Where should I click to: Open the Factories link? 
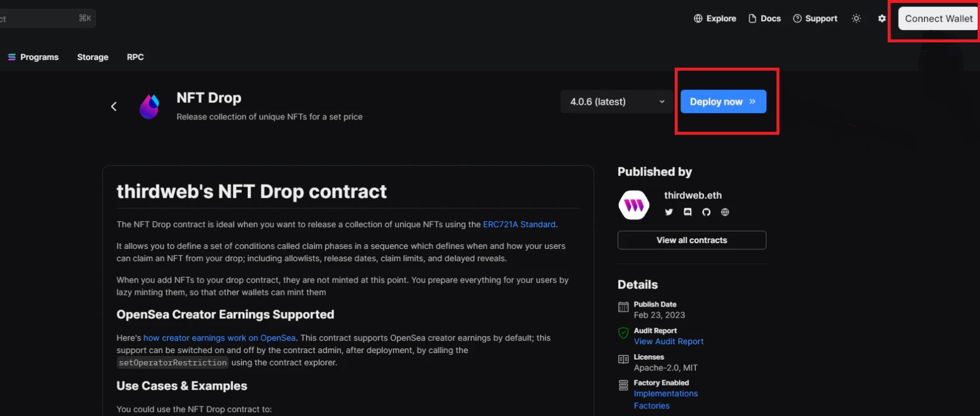[x=652, y=406]
